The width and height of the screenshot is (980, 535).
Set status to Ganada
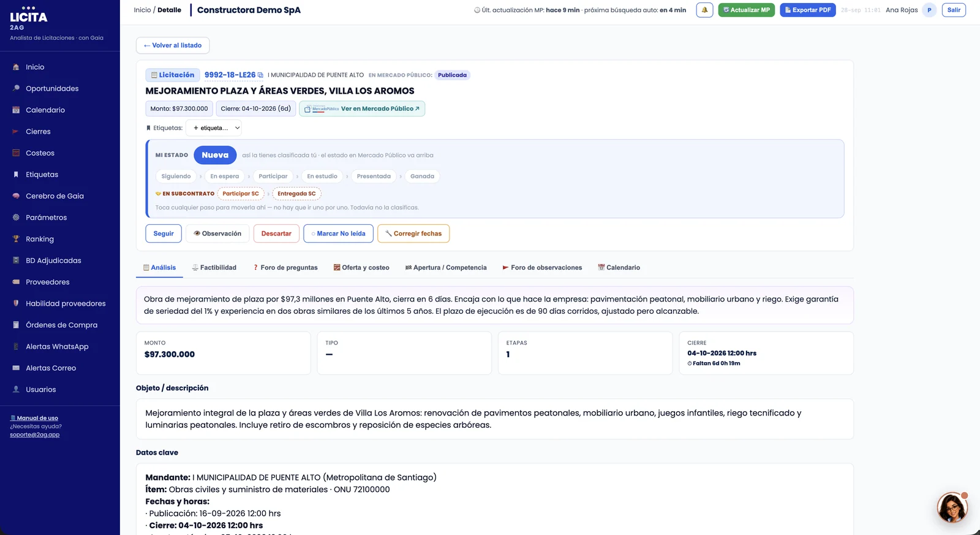(x=422, y=176)
